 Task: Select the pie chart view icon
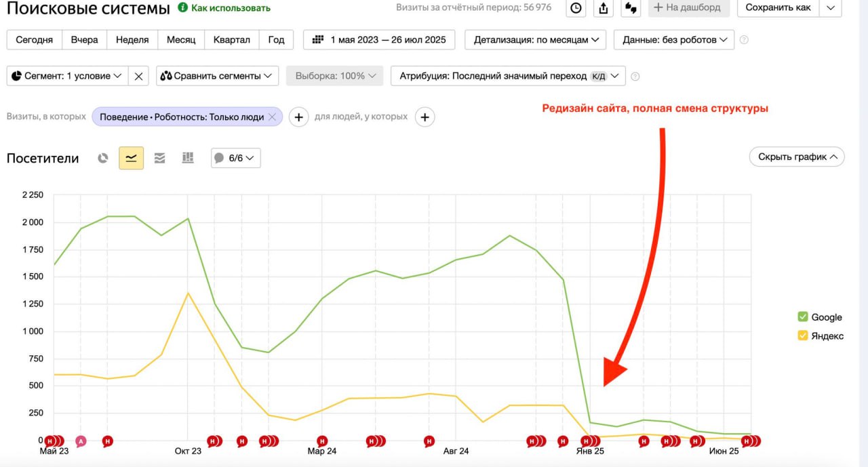(x=103, y=158)
